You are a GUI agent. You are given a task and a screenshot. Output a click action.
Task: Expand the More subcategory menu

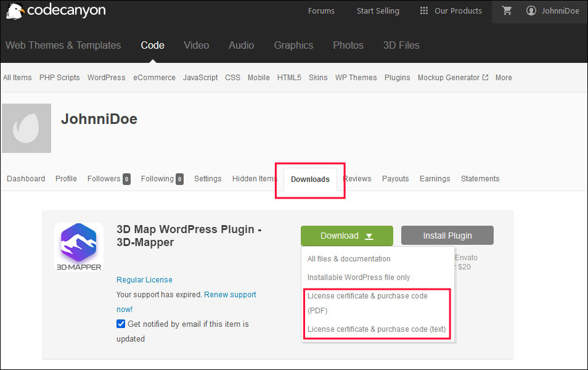[x=504, y=77]
